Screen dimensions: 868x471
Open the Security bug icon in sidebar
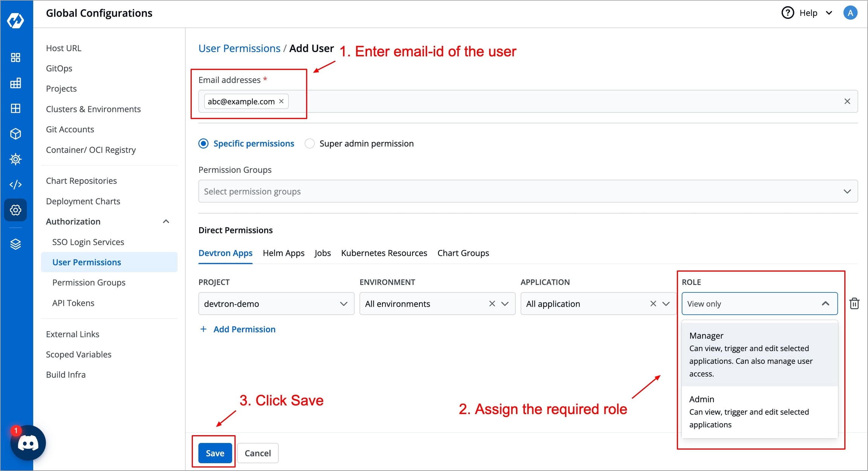point(15,159)
